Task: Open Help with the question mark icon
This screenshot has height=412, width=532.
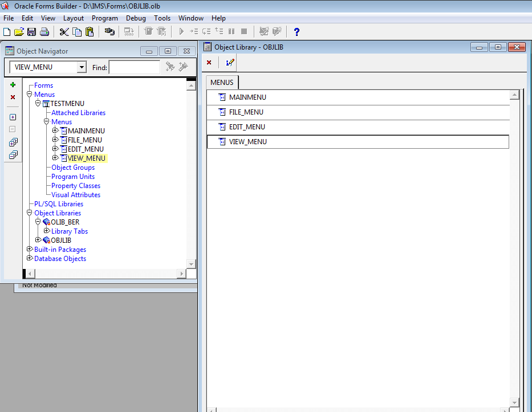Action: point(297,32)
